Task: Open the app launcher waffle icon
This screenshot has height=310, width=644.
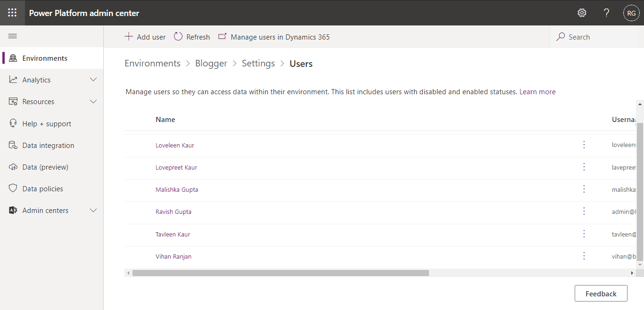Action: (x=12, y=13)
